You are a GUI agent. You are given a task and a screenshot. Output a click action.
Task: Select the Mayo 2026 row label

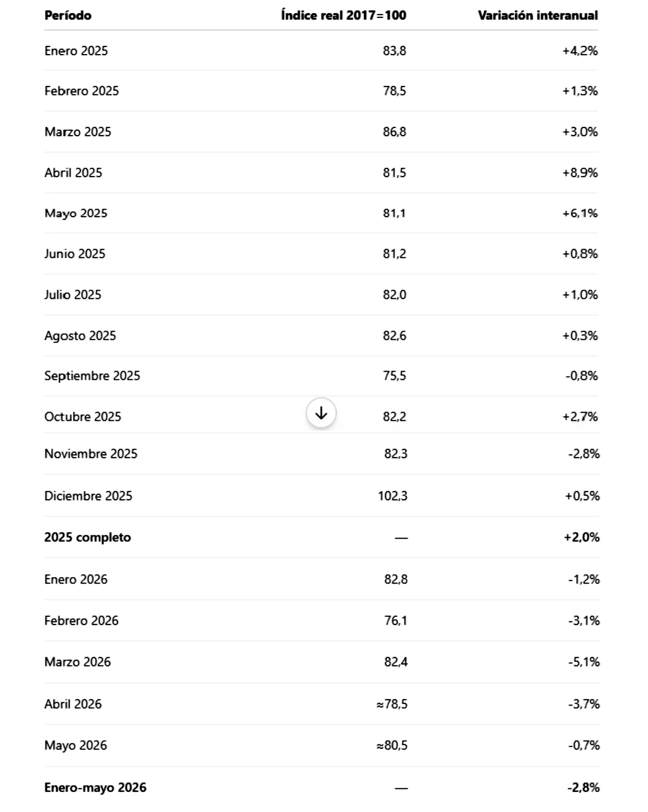[76, 746]
